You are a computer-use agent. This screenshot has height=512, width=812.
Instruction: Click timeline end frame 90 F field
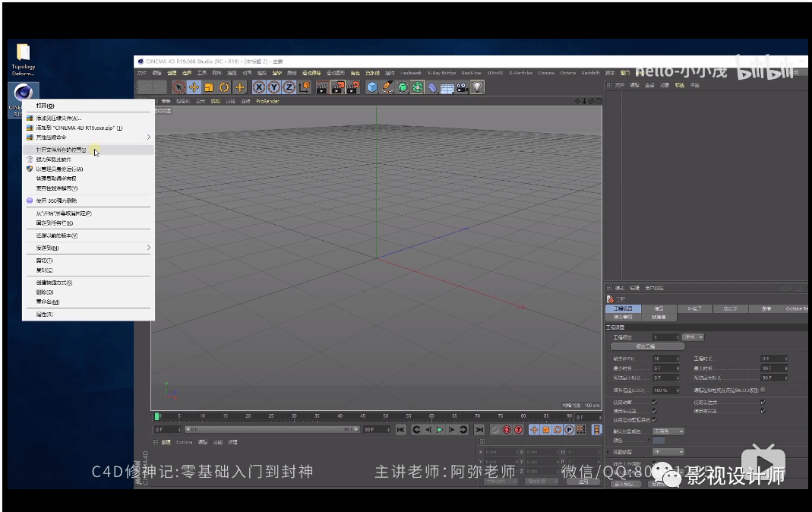(x=377, y=430)
